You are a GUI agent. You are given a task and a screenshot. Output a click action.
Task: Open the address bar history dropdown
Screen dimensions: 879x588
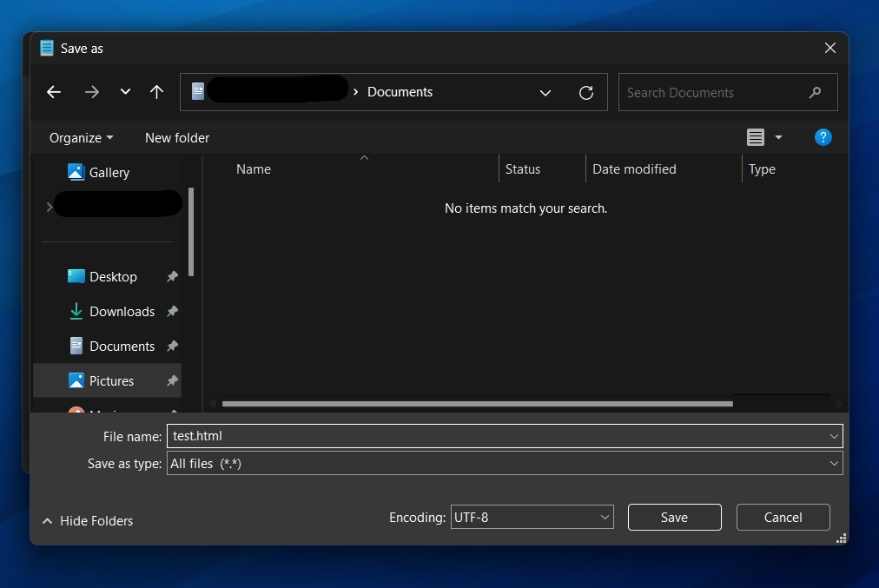(545, 92)
